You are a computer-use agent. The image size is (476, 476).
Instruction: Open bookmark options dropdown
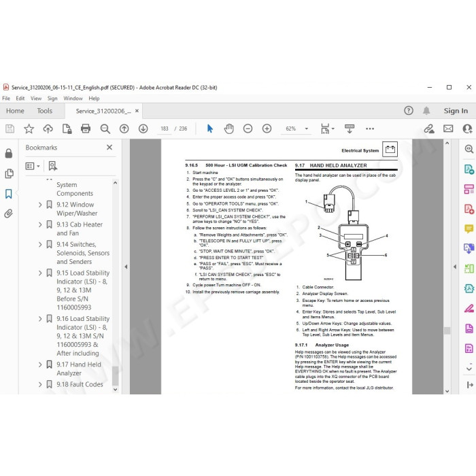pyautogui.click(x=33, y=166)
